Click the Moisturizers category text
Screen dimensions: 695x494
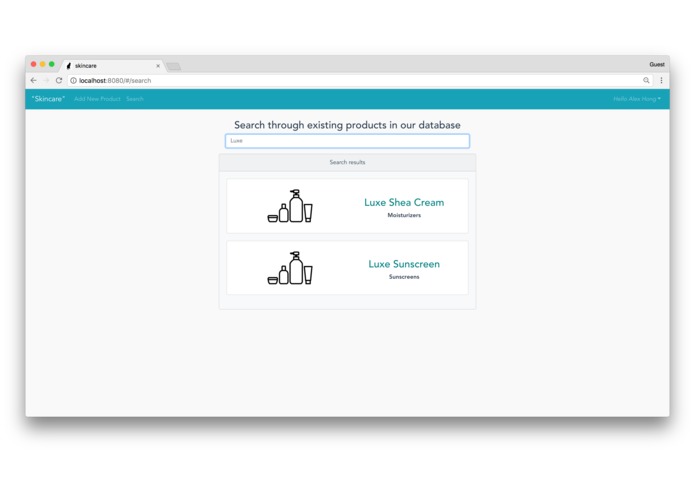tap(404, 215)
